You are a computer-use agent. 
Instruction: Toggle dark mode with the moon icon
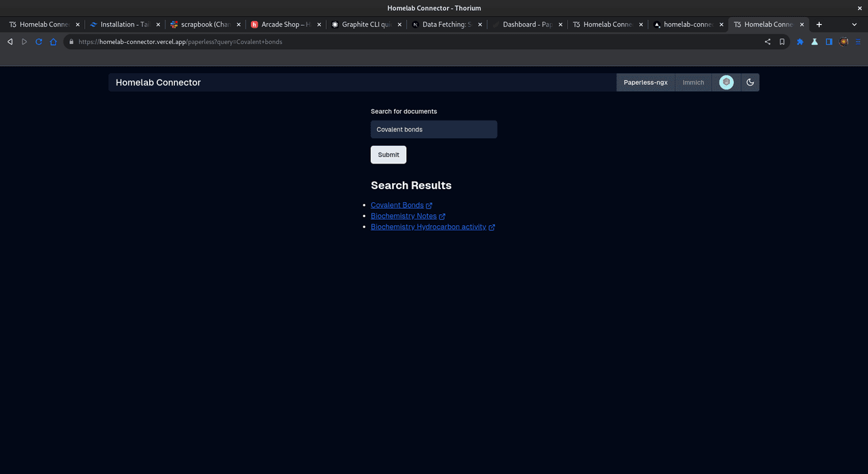(x=750, y=82)
